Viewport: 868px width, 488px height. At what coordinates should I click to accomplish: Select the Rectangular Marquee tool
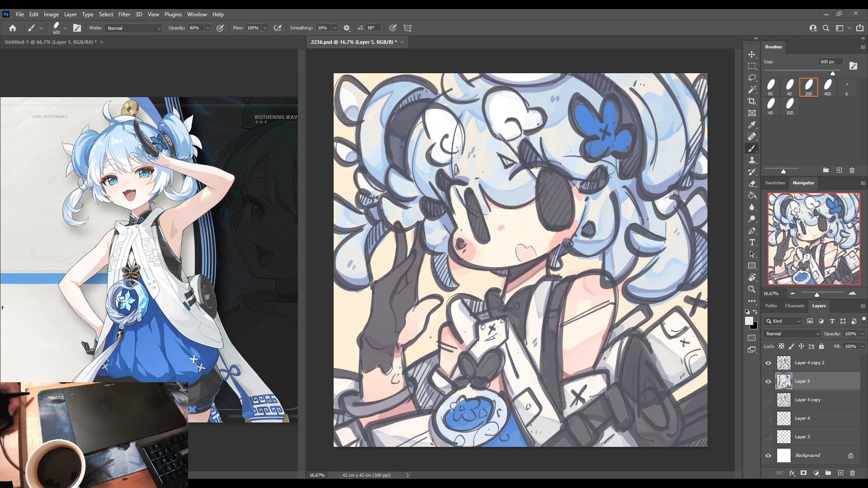tap(752, 66)
